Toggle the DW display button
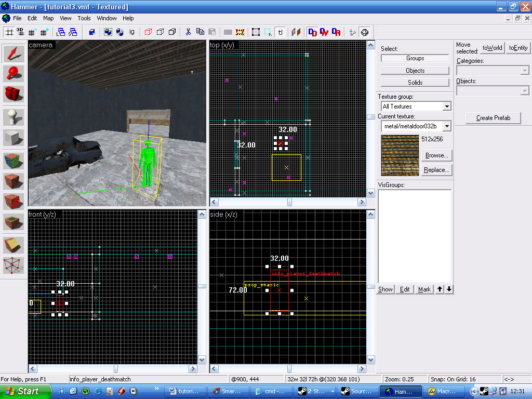Viewport: 532px width, 399px height. 324,32
